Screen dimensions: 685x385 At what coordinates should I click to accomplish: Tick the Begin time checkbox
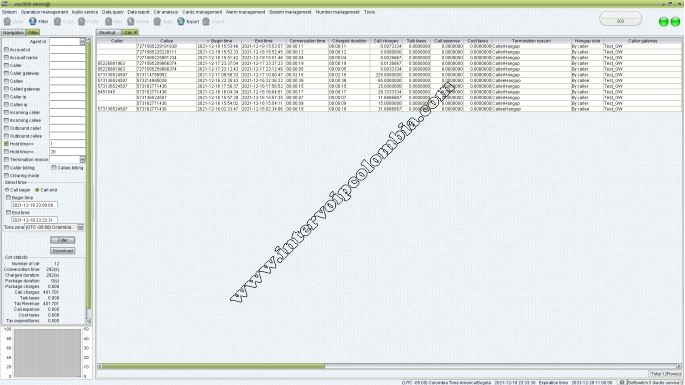(x=8, y=198)
